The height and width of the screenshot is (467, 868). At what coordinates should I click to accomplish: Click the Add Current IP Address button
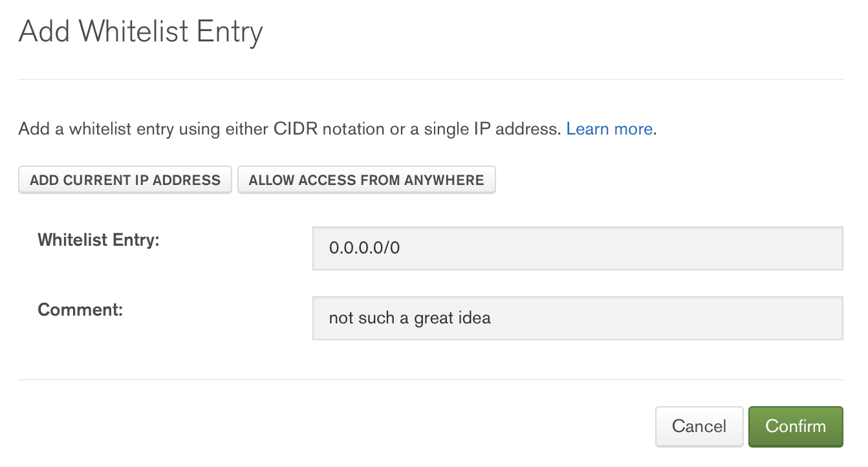(x=125, y=180)
